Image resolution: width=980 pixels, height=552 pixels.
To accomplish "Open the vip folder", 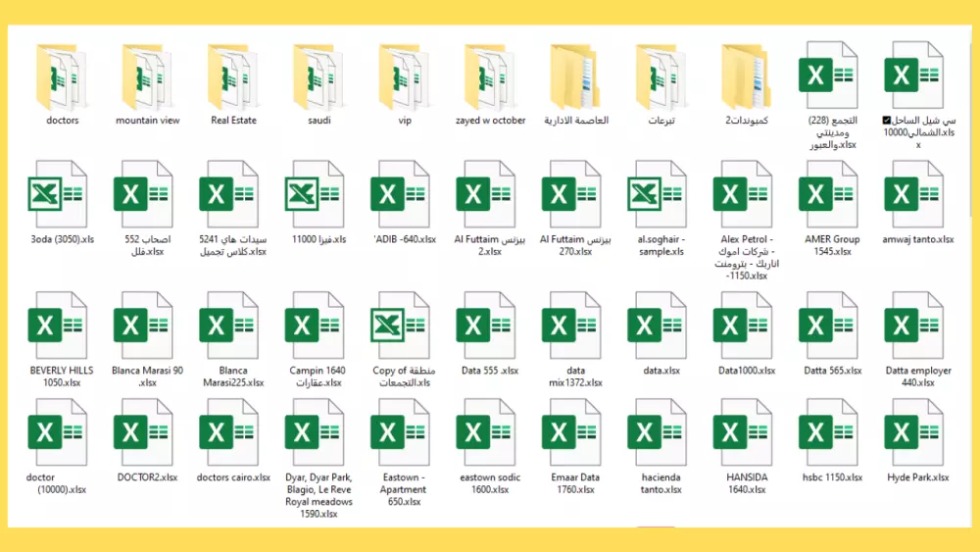I will click(403, 76).
